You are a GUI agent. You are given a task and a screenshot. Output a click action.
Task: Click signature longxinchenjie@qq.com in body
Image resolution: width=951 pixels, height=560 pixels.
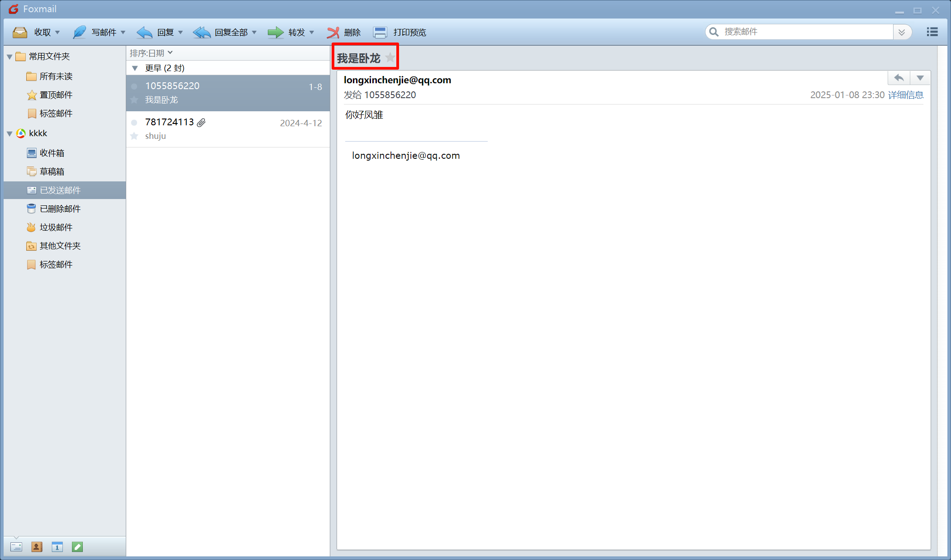tap(406, 156)
